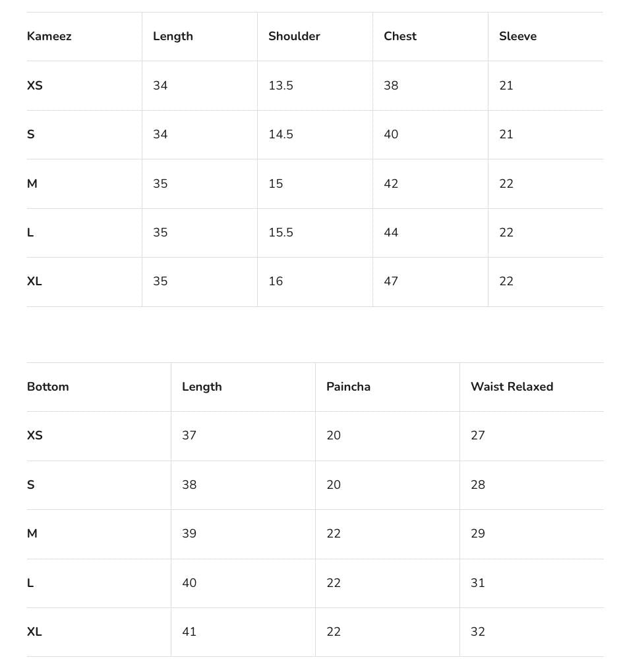621x672 pixels.
Task: Click the Kameez XL size label
Action: pyautogui.click(x=34, y=281)
